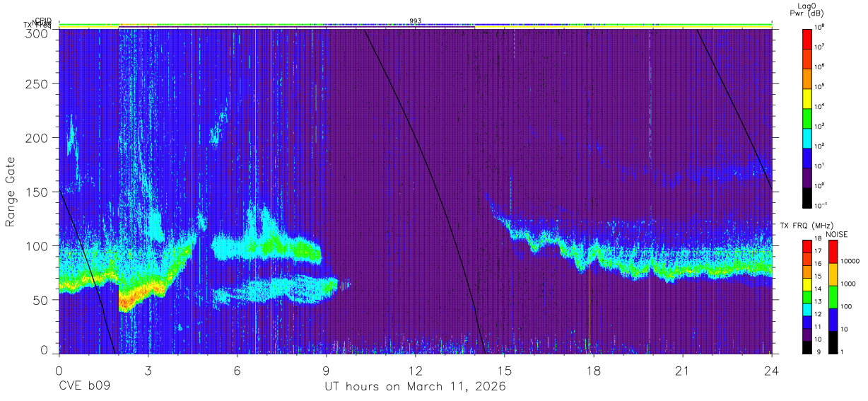
Task: Click the green noise strip above the plot
Action: [x=415, y=24]
